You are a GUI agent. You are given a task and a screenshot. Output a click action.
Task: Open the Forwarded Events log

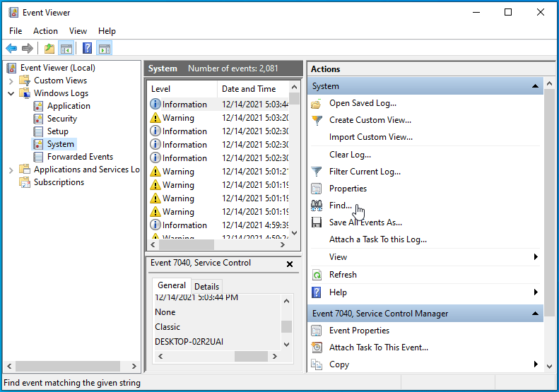click(x=81, y=157)
